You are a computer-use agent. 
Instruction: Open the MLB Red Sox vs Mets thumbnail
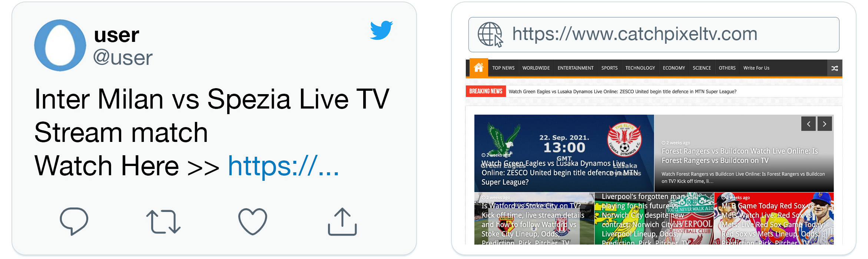(x=774, y=218)
